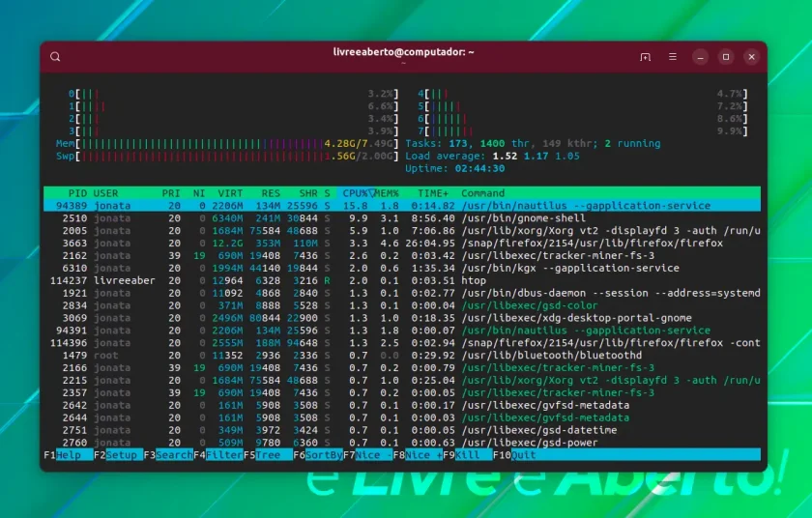Select the gsd-power process row

click(402, 442)
